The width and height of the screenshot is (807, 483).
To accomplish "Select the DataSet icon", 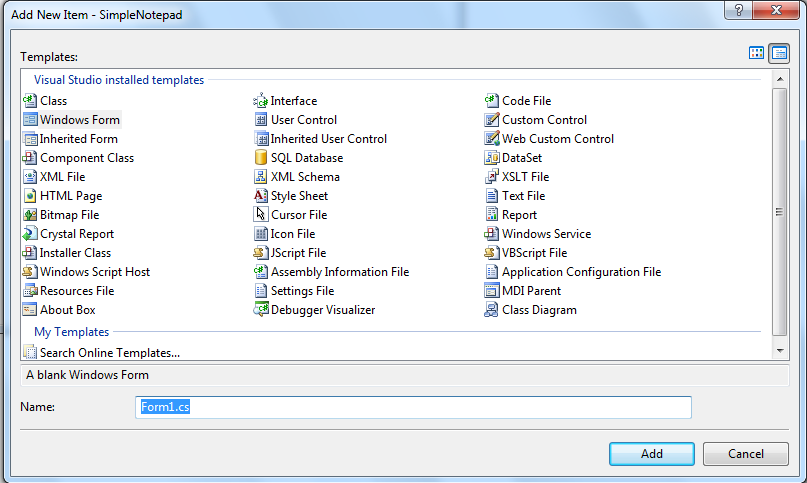I will click(x=492, y=158).
